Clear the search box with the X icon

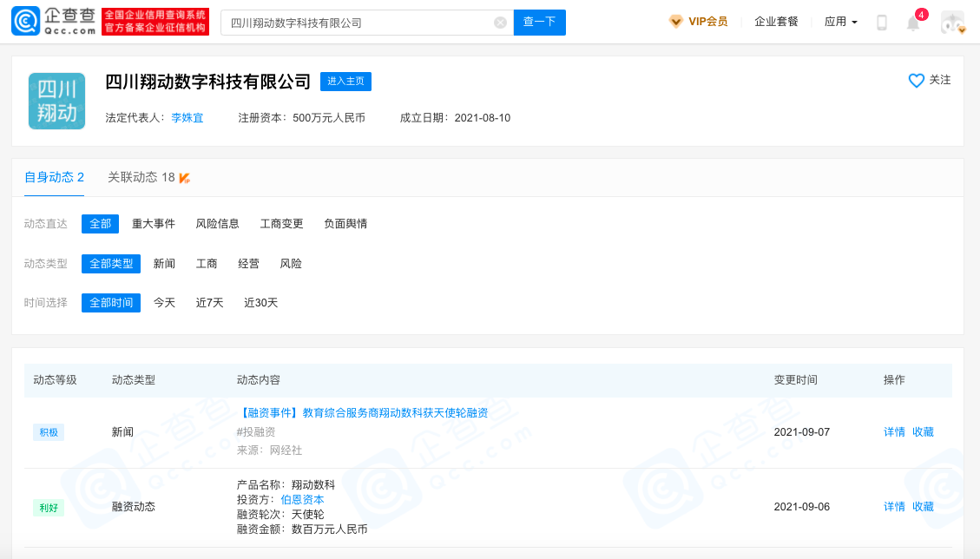500,23
